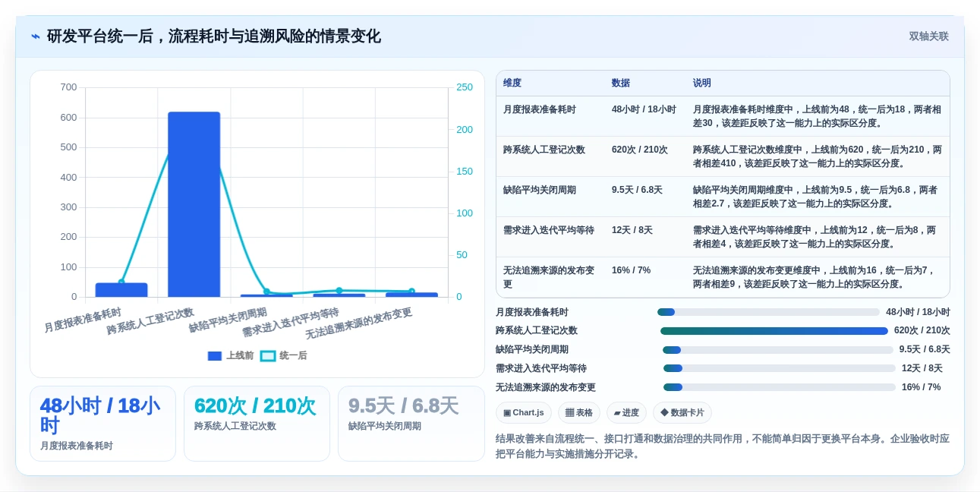Click the 进度 tag chip

[x=626, y=412]
